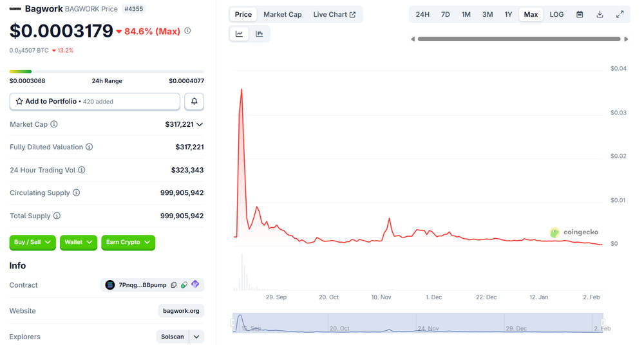Image resolution: width=644 pixels, height=345 pixels.
Task: Toggle LOG scale on chart
Action: [x=556, y=14]
